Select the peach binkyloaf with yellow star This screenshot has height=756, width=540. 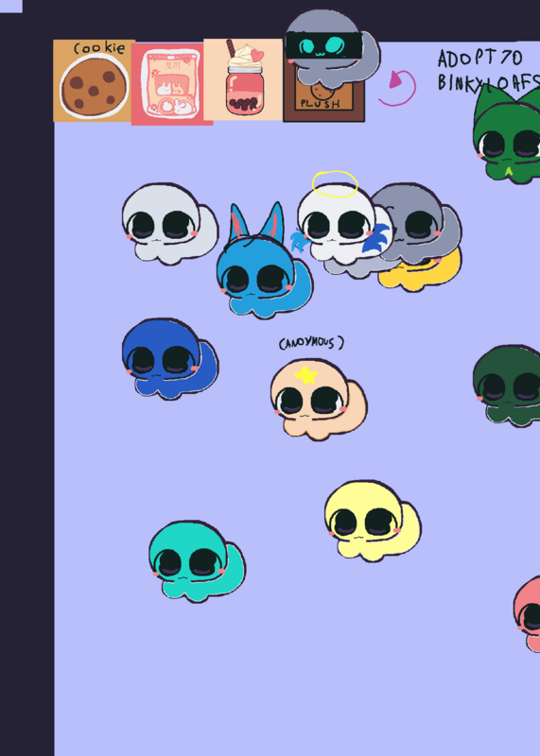click(319, 399)
